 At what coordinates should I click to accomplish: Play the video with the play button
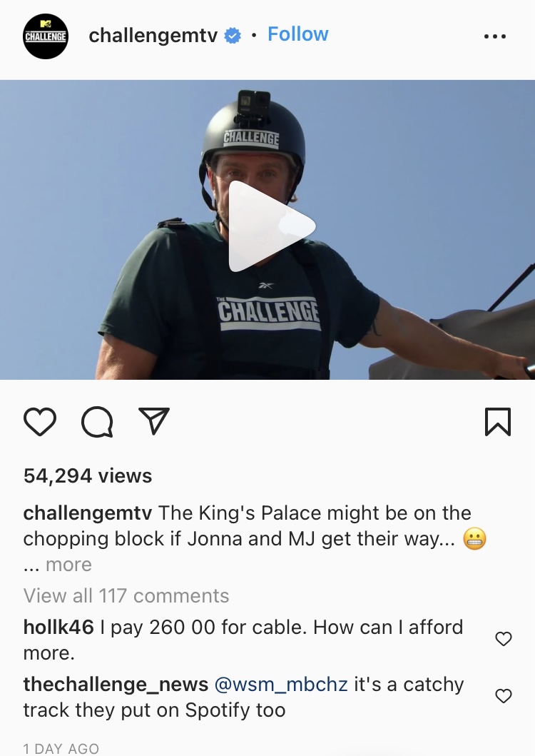click(271, 226)
